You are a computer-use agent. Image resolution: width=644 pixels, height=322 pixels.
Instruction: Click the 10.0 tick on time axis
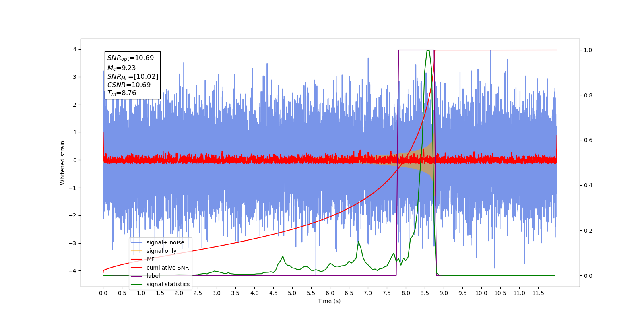coord(481,293)
